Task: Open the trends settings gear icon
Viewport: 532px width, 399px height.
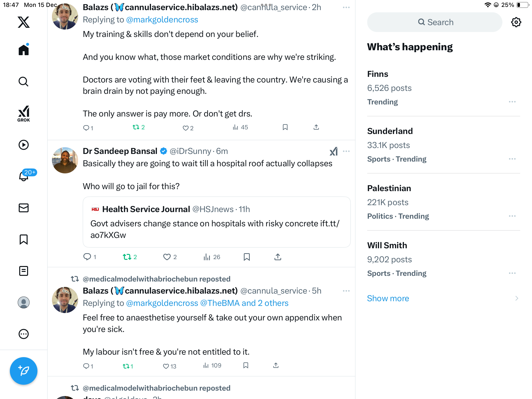Action: point(516,22)
